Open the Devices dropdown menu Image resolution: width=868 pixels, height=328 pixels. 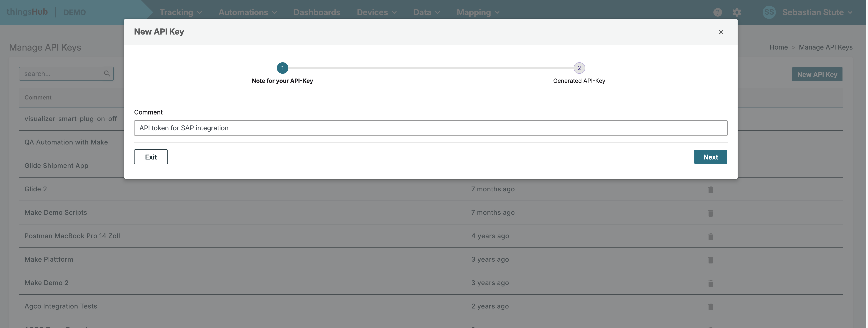click(376, 13)
